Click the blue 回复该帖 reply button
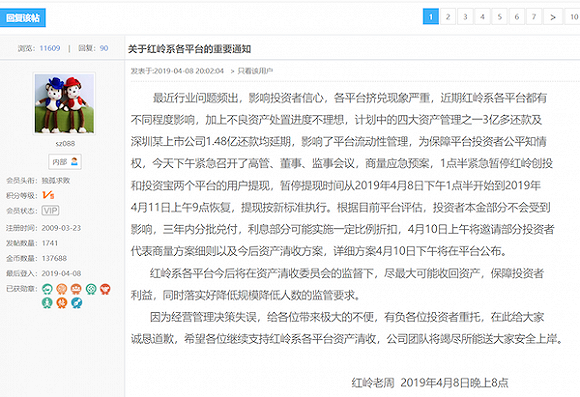The width and height of the screenshot is (580, 397). 23,18
